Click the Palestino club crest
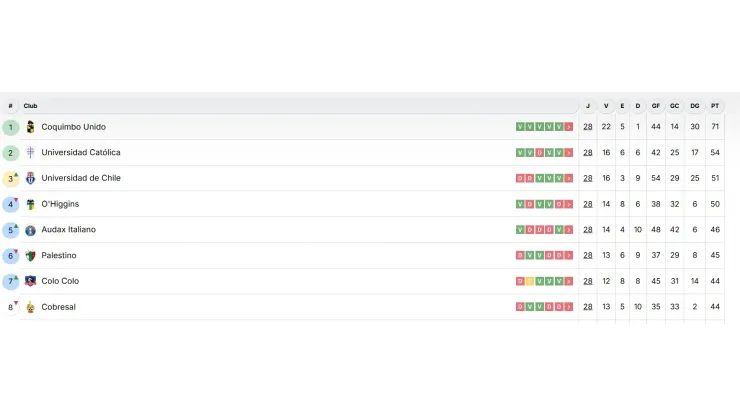 click(x=30, y=256)
